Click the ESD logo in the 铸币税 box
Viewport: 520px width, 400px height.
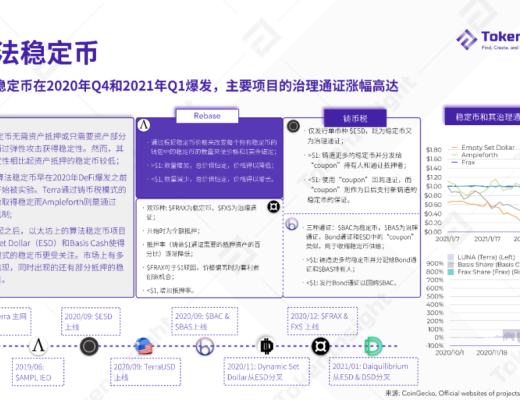293,126
